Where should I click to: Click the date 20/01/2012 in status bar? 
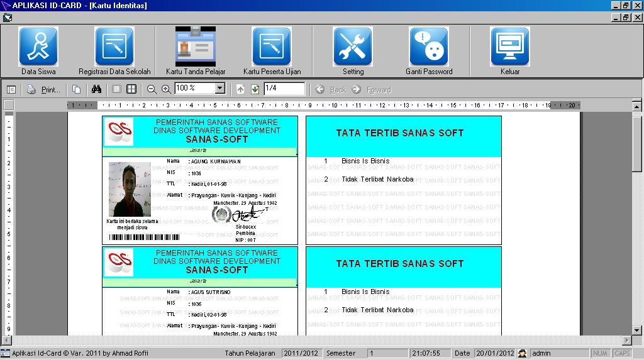[495, 353]
